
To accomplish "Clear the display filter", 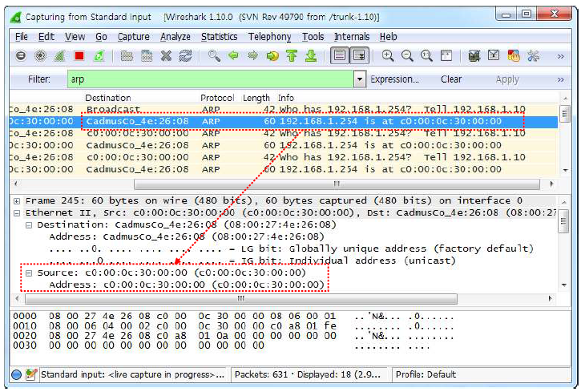I will pos(451,79).
